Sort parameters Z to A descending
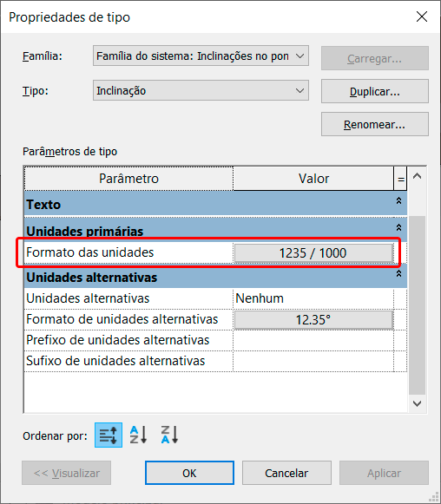The image size is (441, 504). [x=169, y=435]
